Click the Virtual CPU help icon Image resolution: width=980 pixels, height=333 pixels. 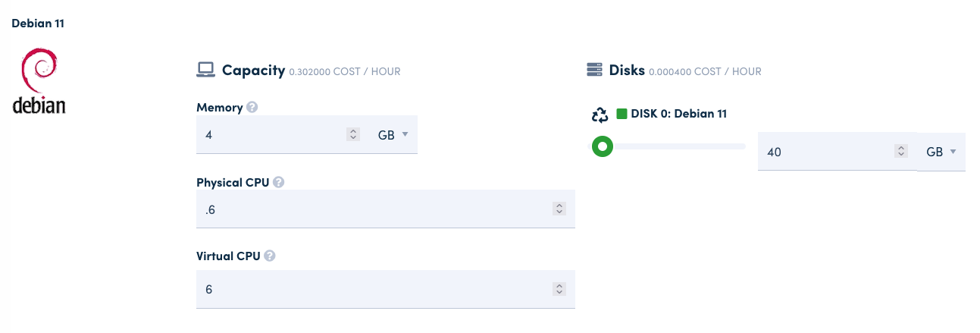pos(270,256)
